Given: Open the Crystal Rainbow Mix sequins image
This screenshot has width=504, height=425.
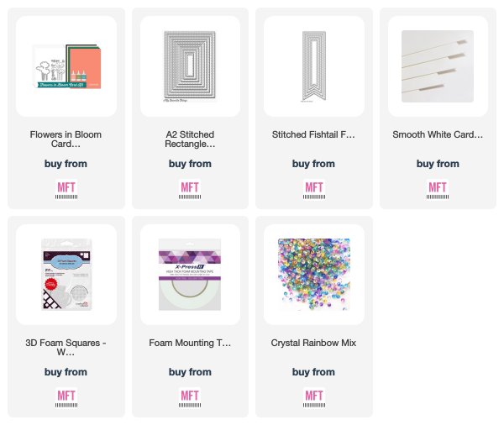Looking at the screenshot, I should [x=314, y=275].
